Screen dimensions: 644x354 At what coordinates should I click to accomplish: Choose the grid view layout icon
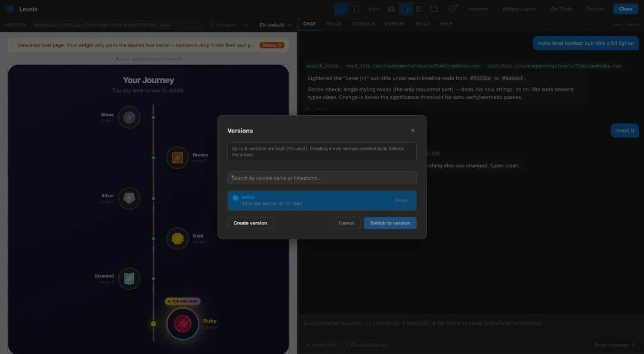391,8
